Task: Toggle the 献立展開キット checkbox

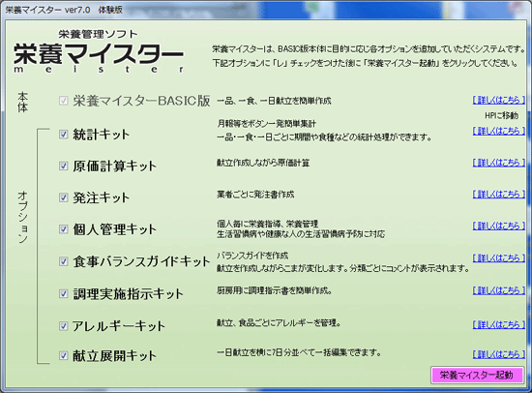Action: coord(64,355)
